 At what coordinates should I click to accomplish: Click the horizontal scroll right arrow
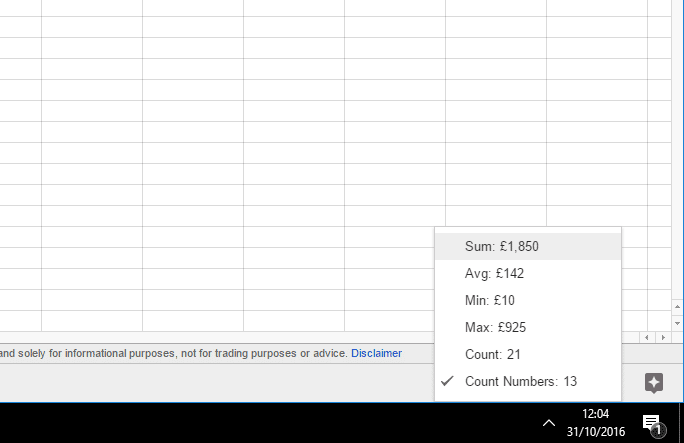[x=663, y=337]
